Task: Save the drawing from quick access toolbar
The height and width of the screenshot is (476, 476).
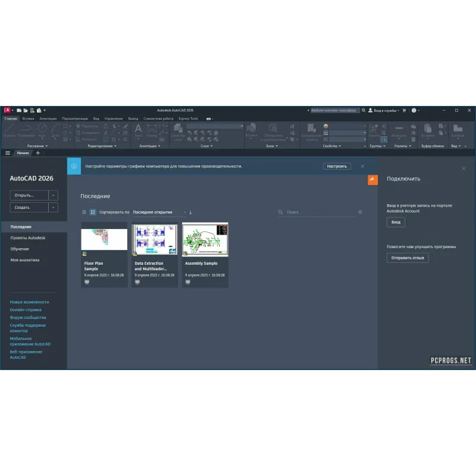Action: point(32,111)
